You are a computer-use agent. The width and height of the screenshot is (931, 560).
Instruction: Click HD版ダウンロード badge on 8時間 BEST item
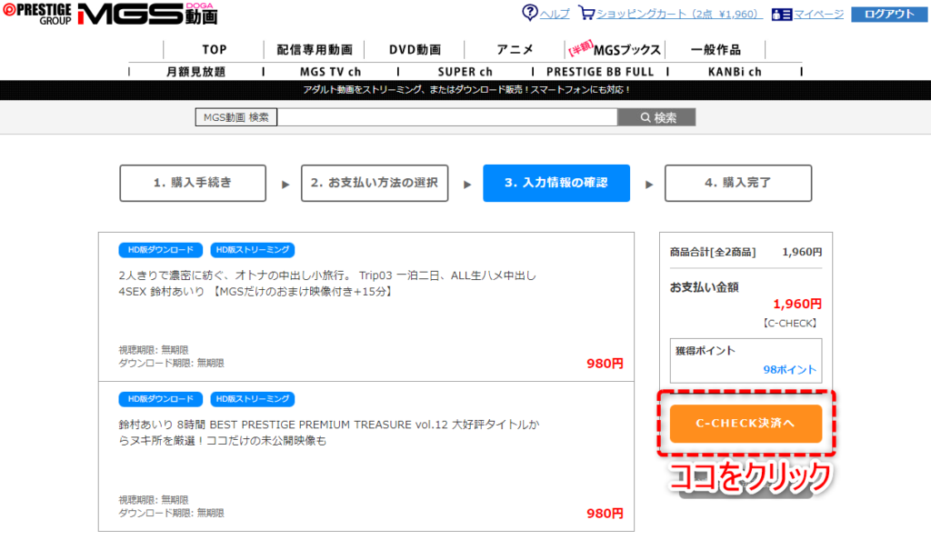point(160,399)
